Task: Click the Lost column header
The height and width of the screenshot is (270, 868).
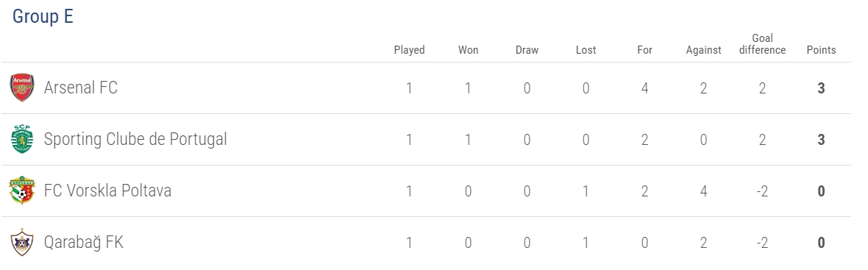Action: click(586, 50)
